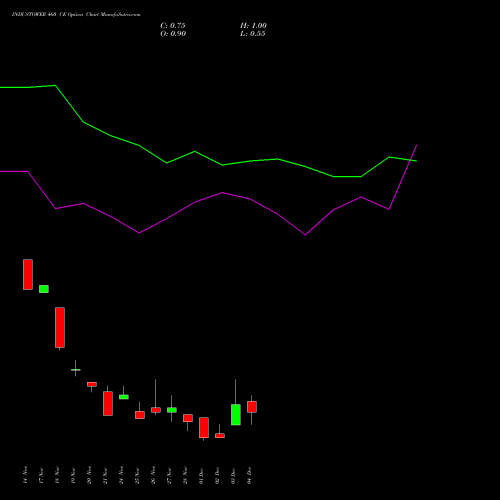Click the 01 Dec date label

(201, 475)
